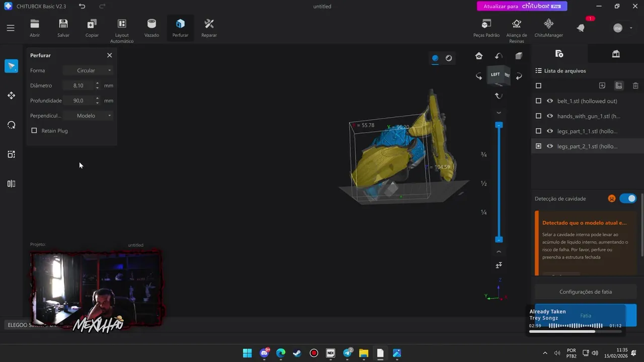Check the belt_1.stl checkbox
This screenshot has width=644, height=362.
(x=538, y=101)
